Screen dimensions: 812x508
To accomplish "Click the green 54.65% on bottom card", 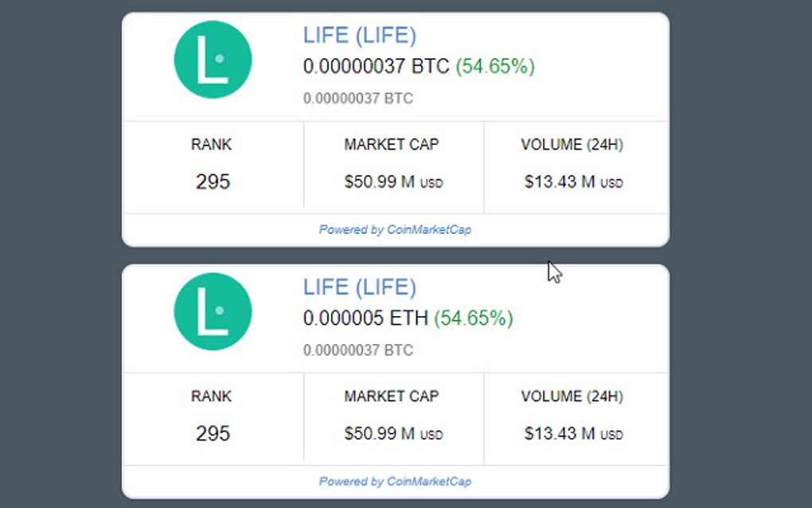I will click(474, 318).
